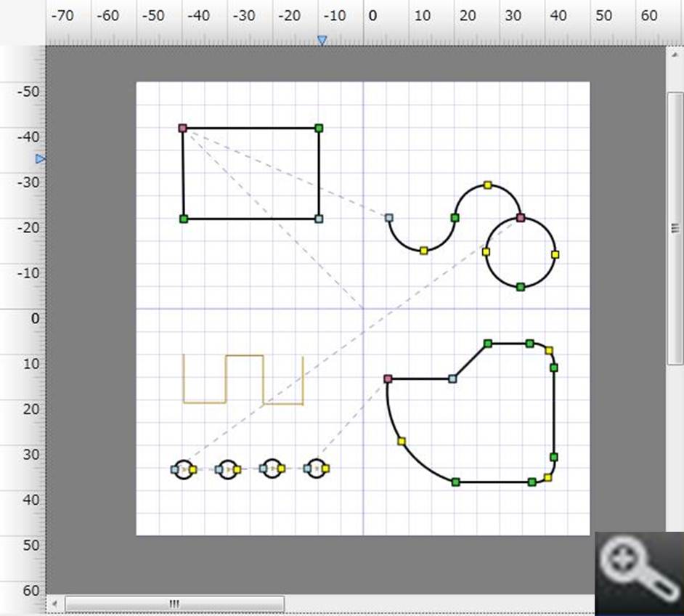Screen dimensions: 684x616
Task: Click the zoom-in magnifier icon
Action: [638, 573]
